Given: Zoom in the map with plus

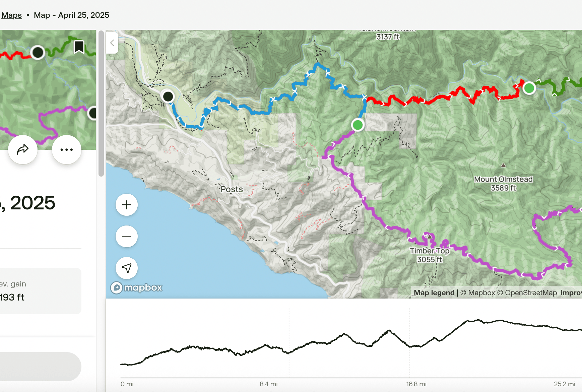Looking at the screenshot, I should click(127, 205).
